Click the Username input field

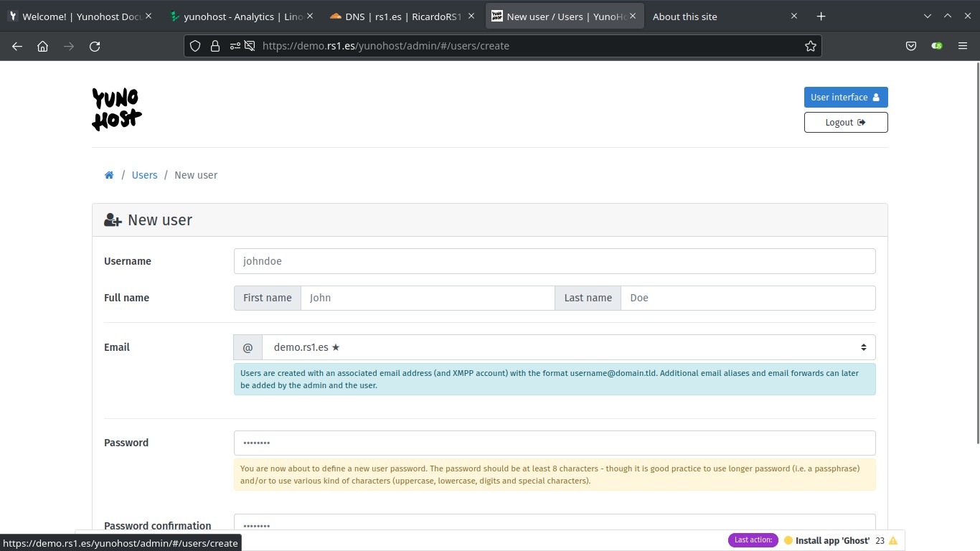pos(554,261)
